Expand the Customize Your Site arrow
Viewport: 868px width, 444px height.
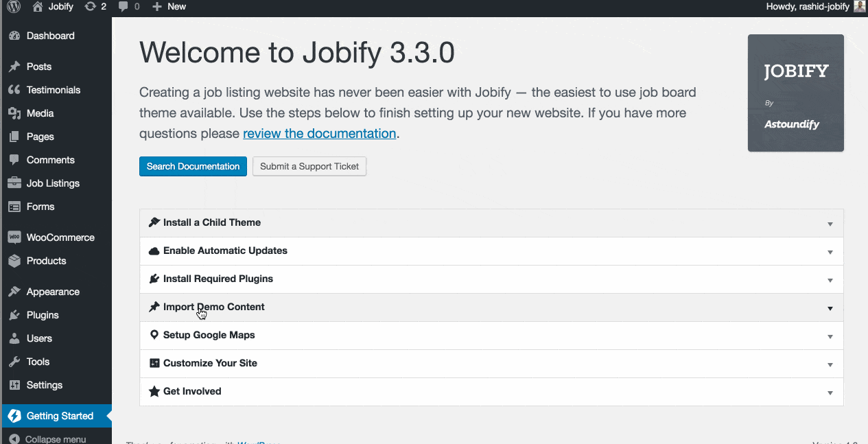pyautogui.click(x=830, y=364)
